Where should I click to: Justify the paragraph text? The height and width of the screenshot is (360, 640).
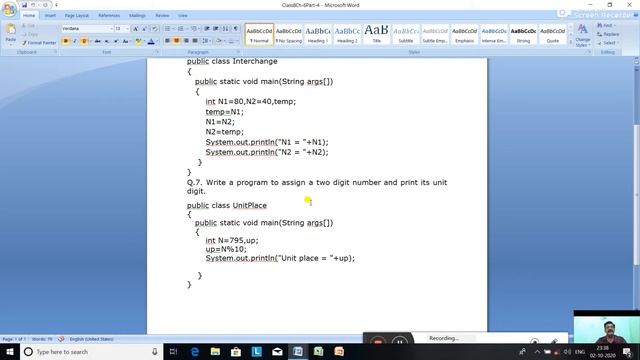pyautogui.click(x=195, y=41)
